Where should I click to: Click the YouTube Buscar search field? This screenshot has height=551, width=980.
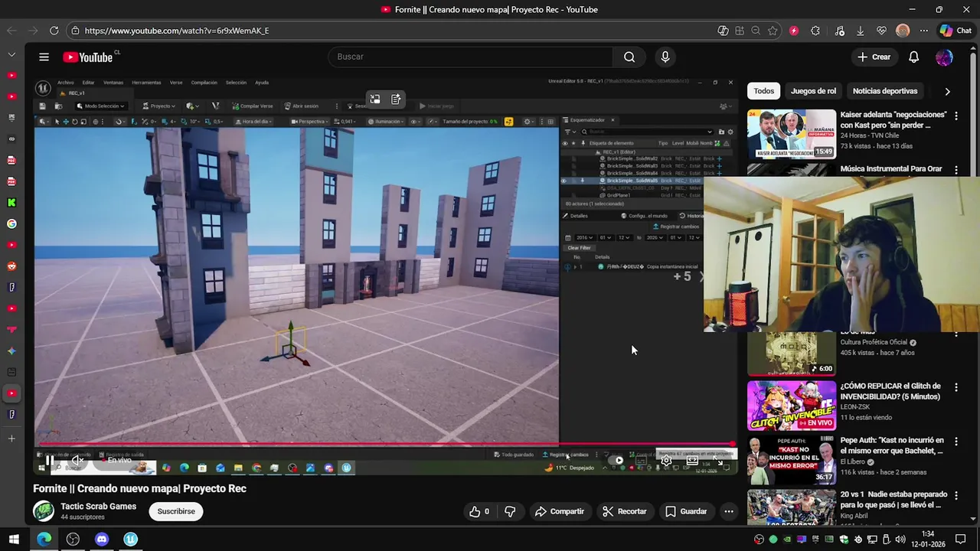(x=470, y=57)
